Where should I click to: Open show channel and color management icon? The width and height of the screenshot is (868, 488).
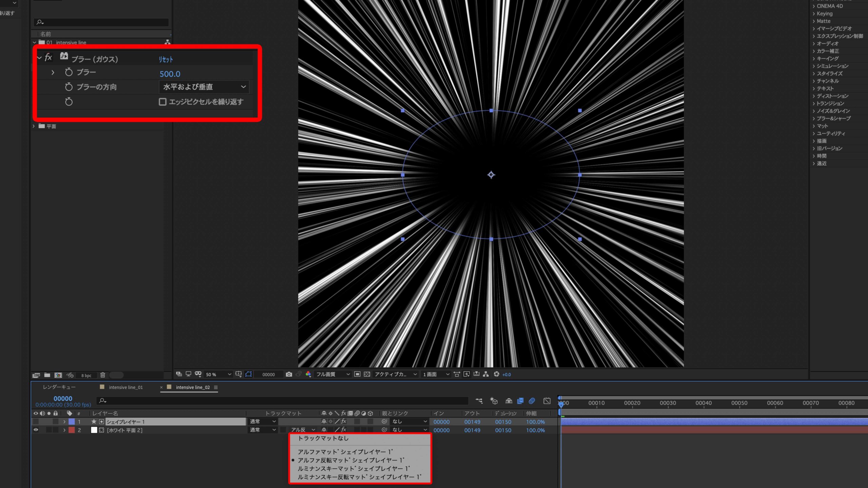click(x=308, y=374)
